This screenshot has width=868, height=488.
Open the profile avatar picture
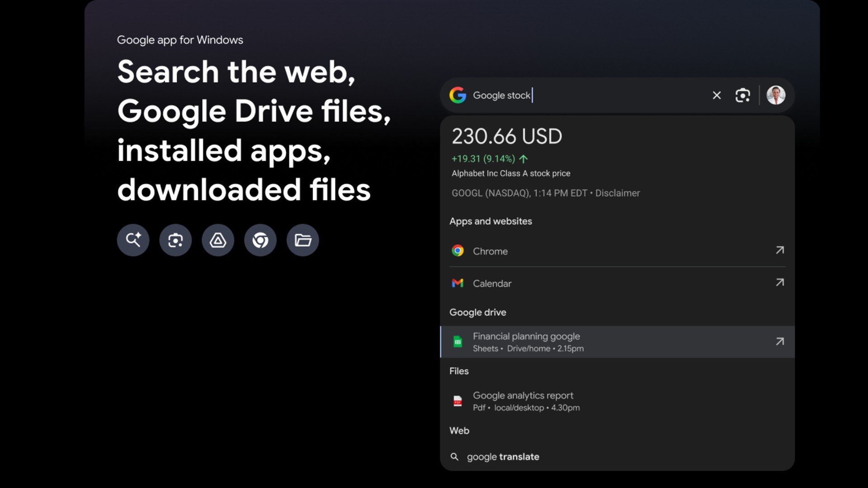tap(776, 95)
